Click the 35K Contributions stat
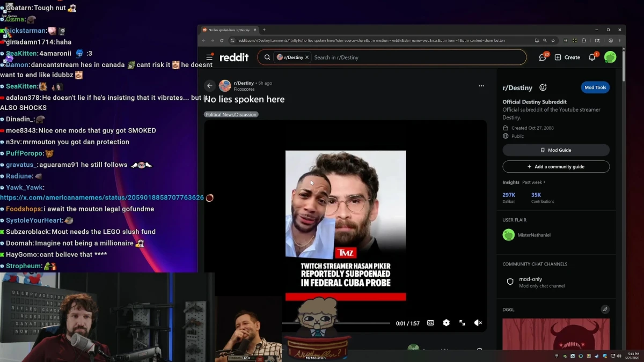Viewport: 644px width, 362px height. [x=542, y=197]
